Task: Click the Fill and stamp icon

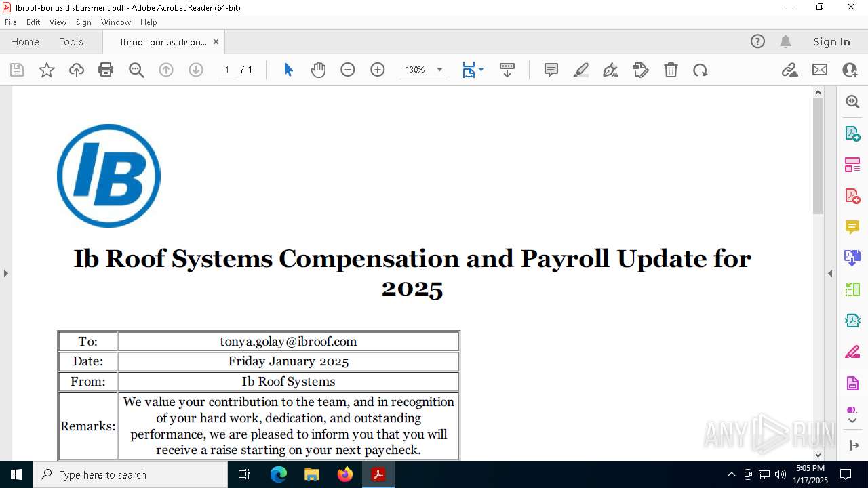Action: point(641,70)
